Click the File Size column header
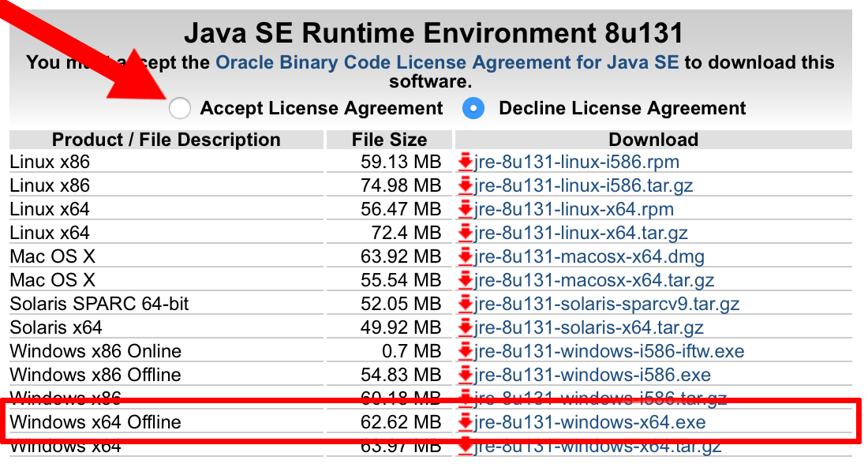Screen dimensions: 868x475 [389, 140]
